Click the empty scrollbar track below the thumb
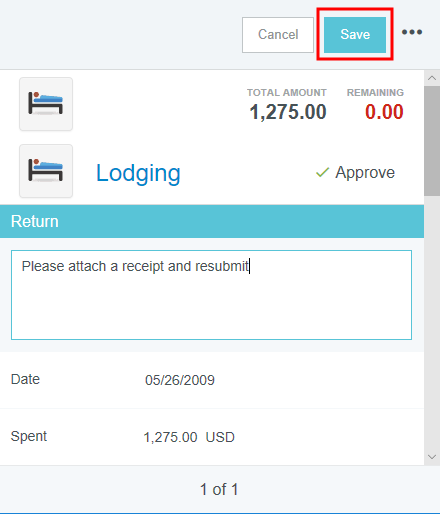 432,322
